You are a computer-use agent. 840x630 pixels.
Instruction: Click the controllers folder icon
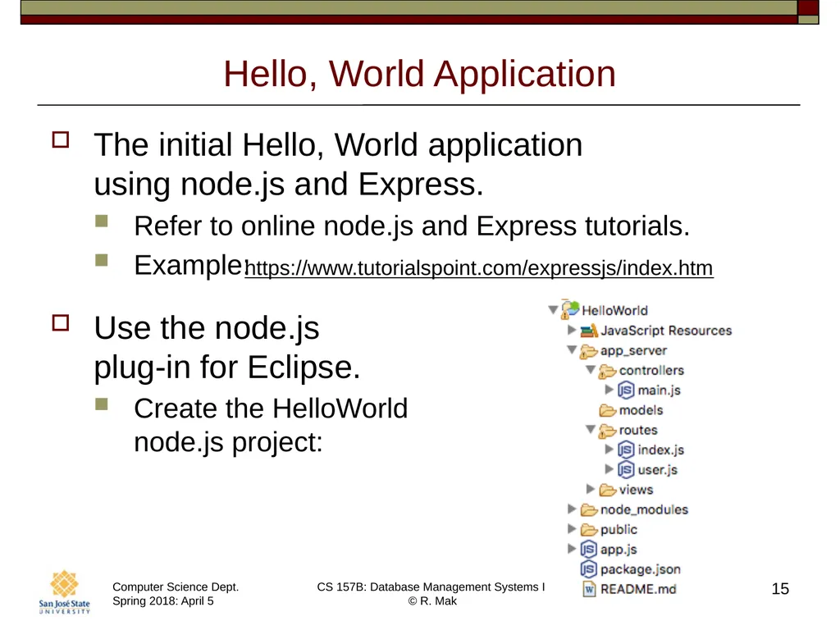click(x=608, y=371)
